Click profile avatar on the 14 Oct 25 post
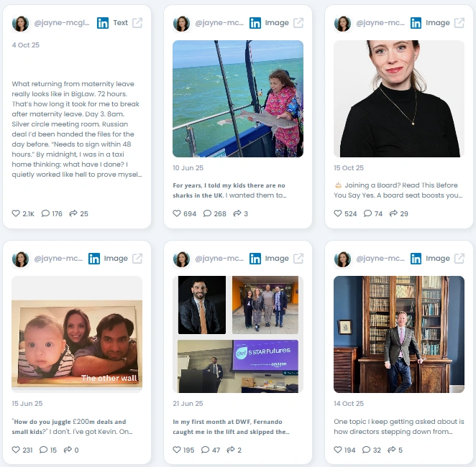 tap(342, 259)
